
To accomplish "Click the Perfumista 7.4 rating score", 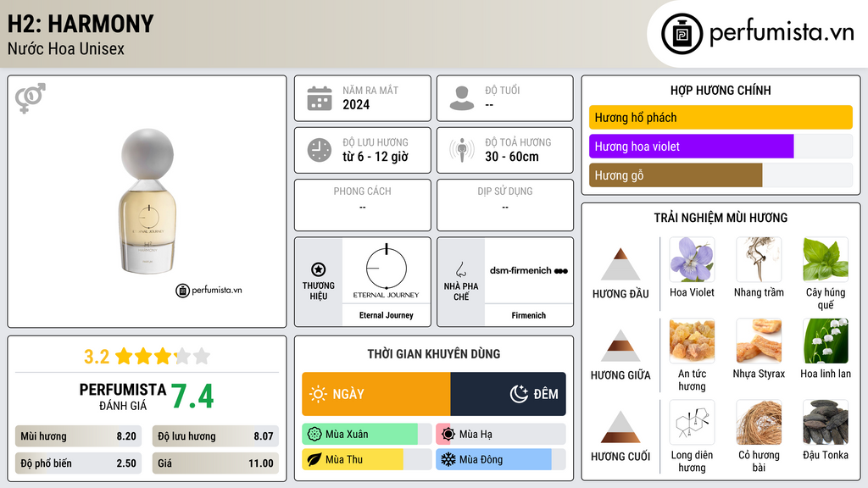I will tap(192, 396).
